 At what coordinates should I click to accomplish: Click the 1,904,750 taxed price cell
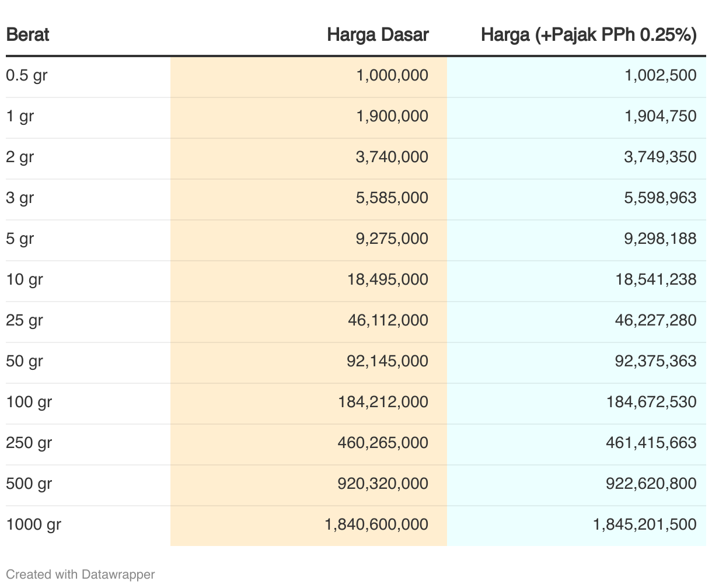[x=661, y=116]
